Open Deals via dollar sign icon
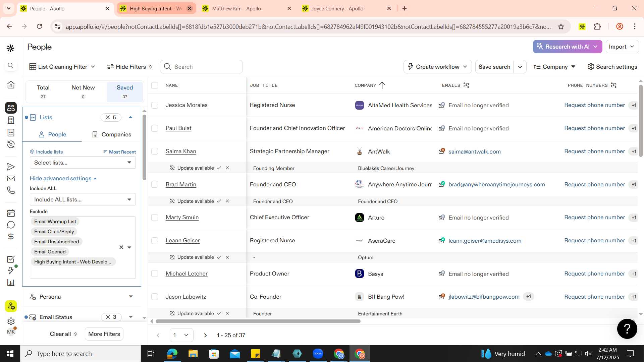Image resolution: width=644 pixels, height=362 pixels. point(11,237)
